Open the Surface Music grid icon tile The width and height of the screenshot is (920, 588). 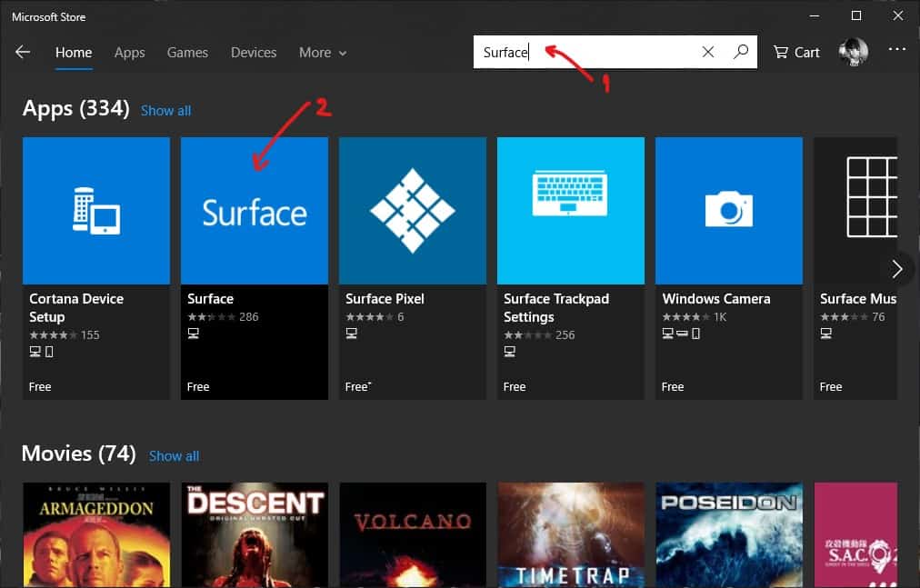click(x=855, y=268)
